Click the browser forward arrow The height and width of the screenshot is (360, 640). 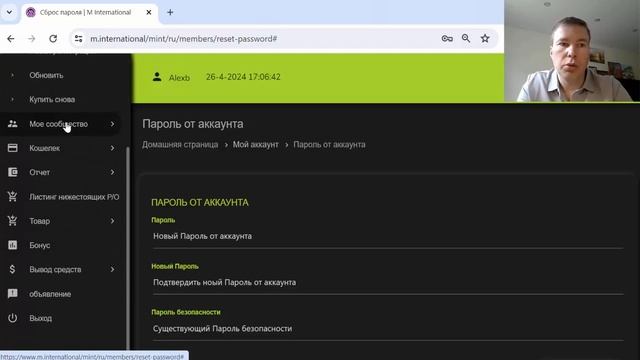click(x=31, y=39)
